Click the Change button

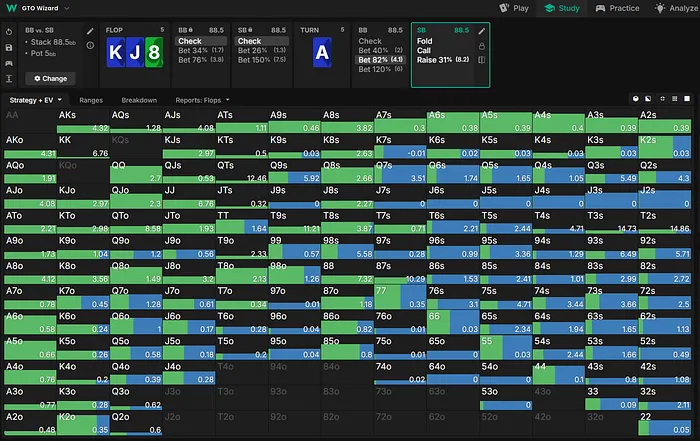tap(50, 78)
